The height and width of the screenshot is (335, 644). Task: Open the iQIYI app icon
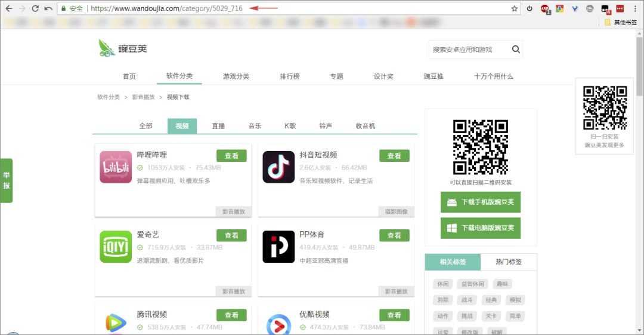coord(116,247)
